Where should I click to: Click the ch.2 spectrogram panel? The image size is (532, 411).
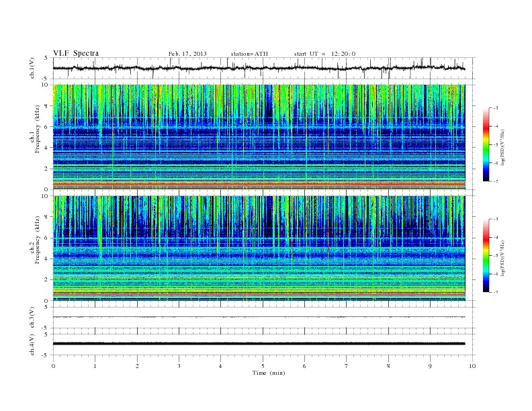(259, 248)
